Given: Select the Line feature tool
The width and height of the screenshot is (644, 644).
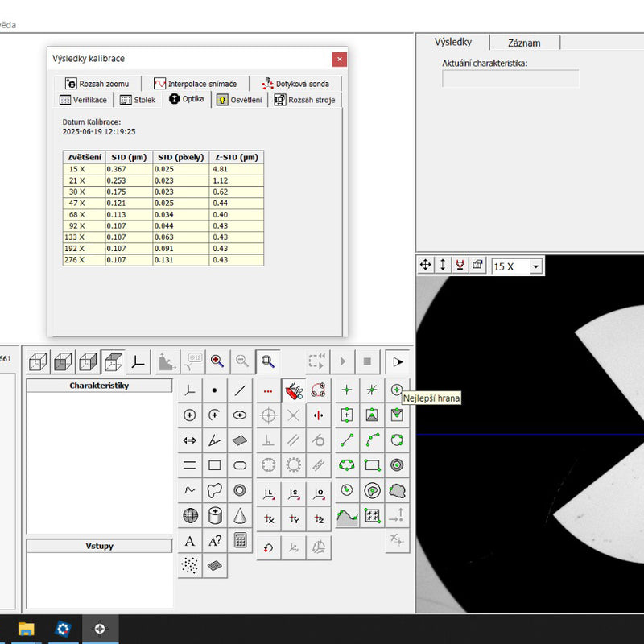Looking at the screenshot, I should coord(240,390).
